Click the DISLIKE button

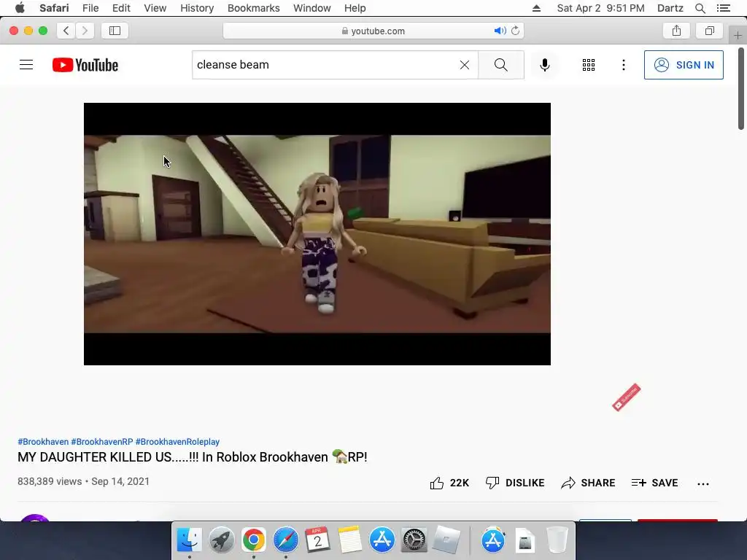(515, 483)
